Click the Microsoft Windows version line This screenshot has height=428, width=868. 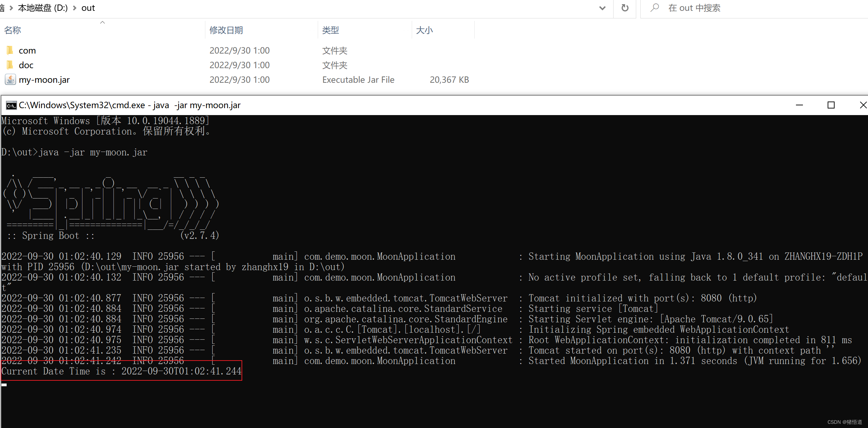point(105,121)
